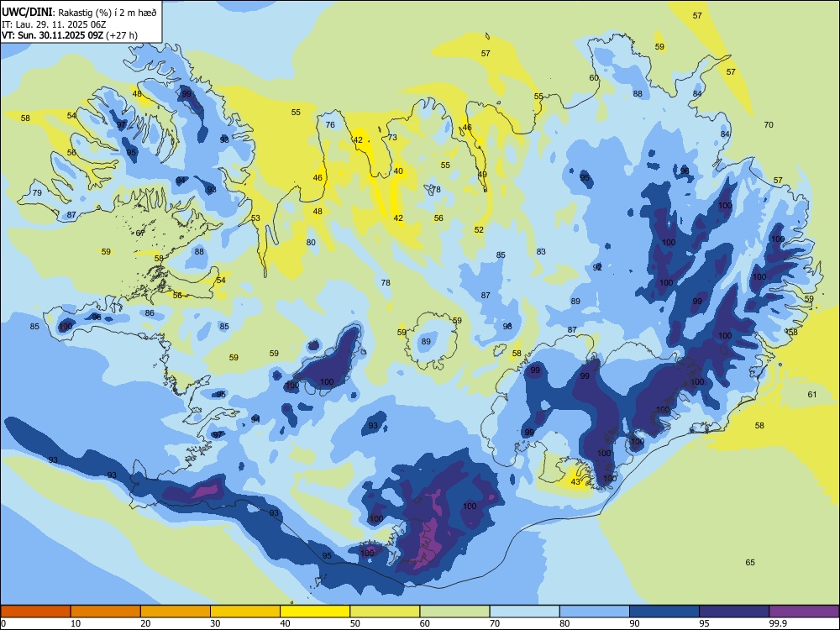Click the bright yellow 40–50 legend swatch

pos(315,612)
